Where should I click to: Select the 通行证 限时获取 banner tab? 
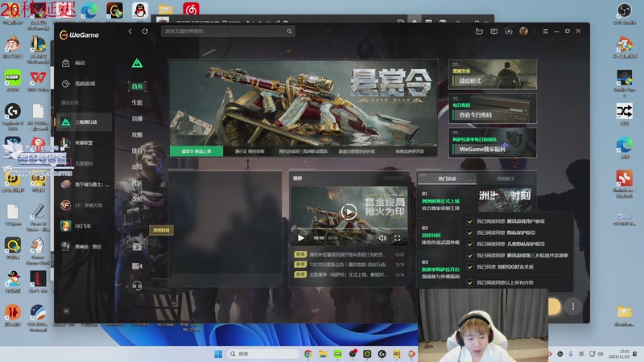pyautogui.click(x=250, y=151)
